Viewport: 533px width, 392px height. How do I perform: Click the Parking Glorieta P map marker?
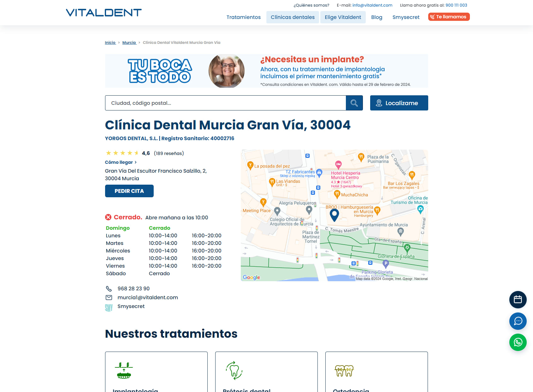(x=386, y=264)
